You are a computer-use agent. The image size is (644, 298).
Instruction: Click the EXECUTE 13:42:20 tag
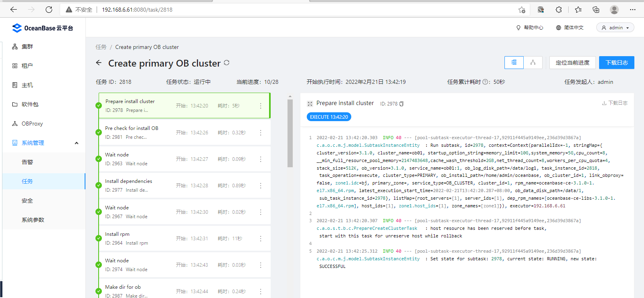point(329,117)
